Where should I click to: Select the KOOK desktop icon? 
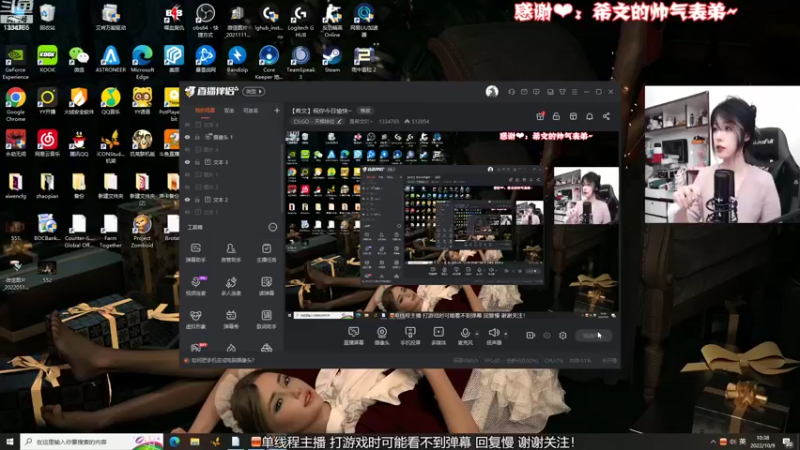click(x=47, y=59)
